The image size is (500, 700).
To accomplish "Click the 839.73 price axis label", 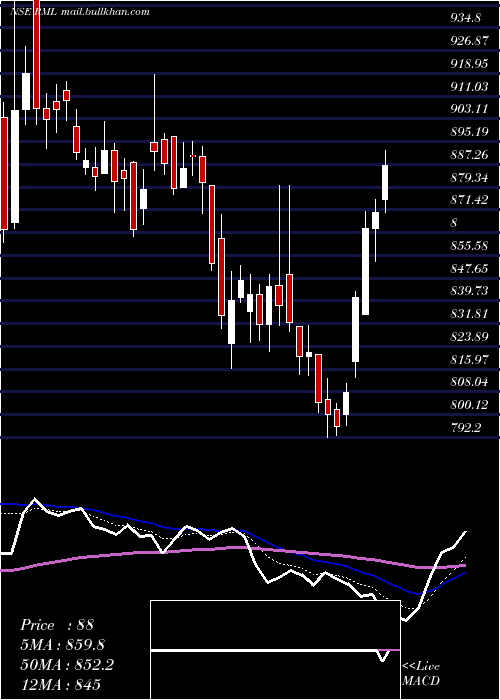I will [469, 291].
